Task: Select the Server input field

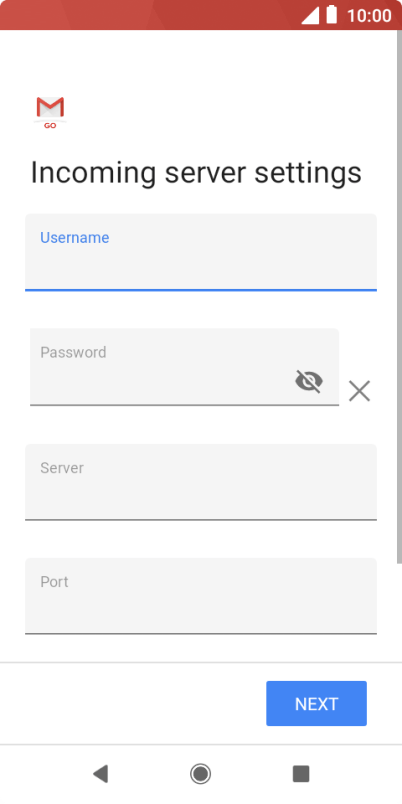Action: coord(201,482)
